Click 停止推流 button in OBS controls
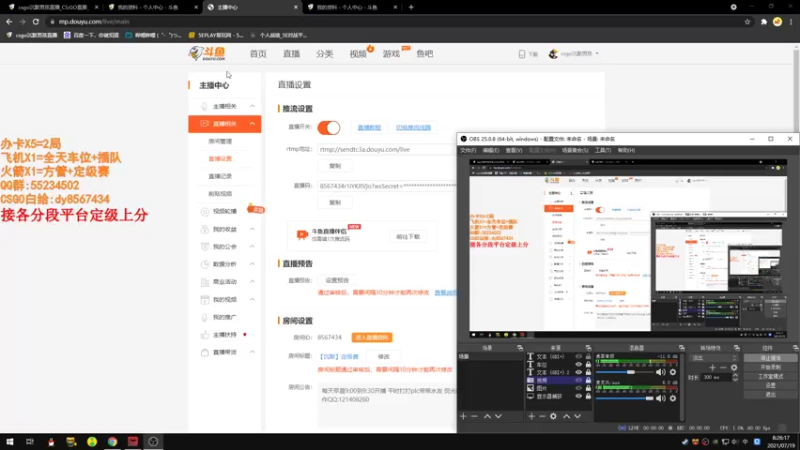 (770, 358)
